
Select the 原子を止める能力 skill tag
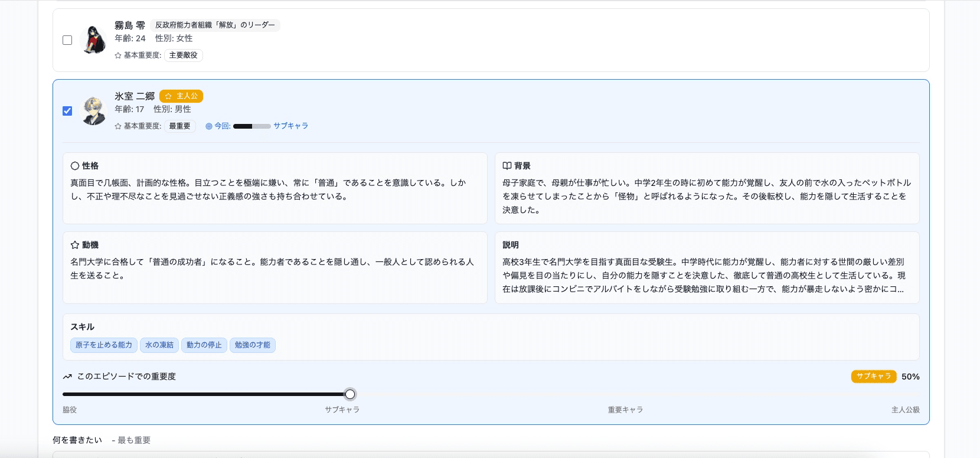104,345
